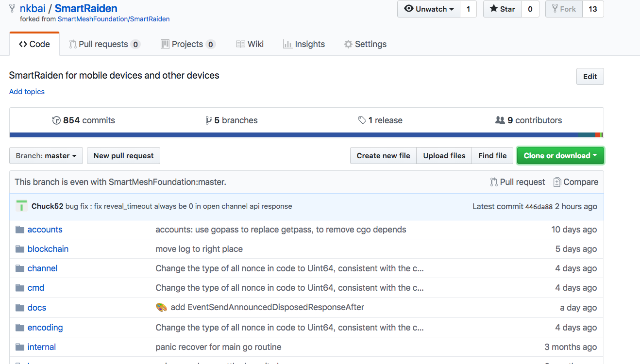640x364 pixels.
Task: Open the Branch: master selector
Action: [46, 156]
